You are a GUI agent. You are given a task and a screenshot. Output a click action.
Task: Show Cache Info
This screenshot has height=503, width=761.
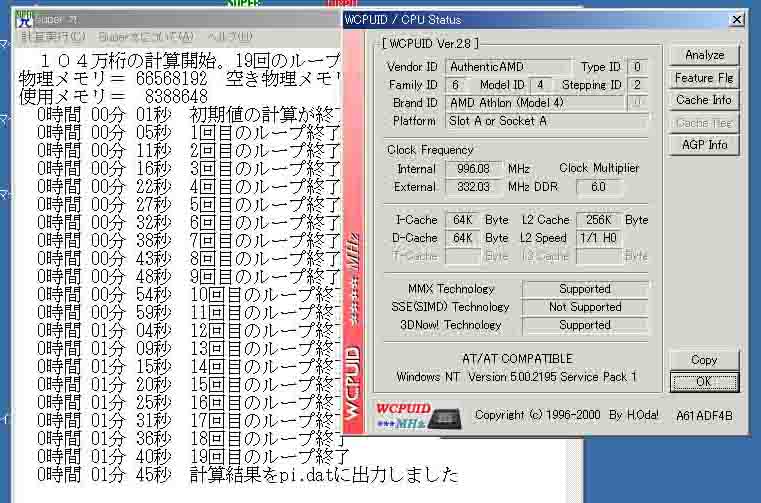(x=704, y=100)
